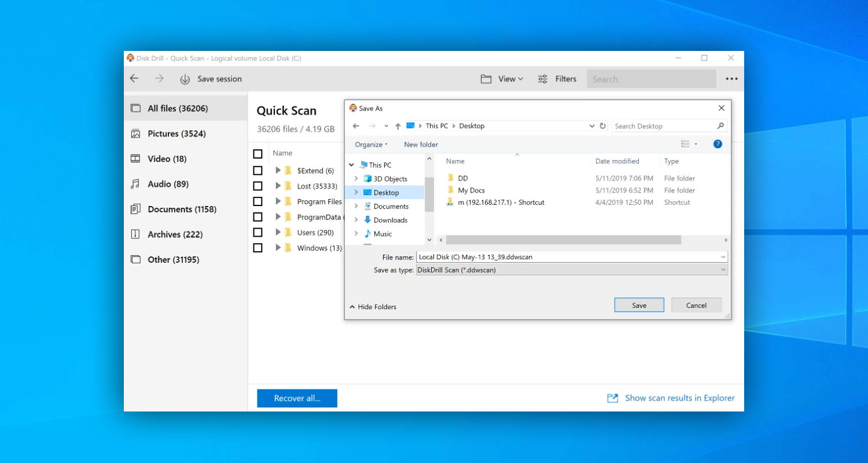Click the Save session download icon

(x=185, y=79)
